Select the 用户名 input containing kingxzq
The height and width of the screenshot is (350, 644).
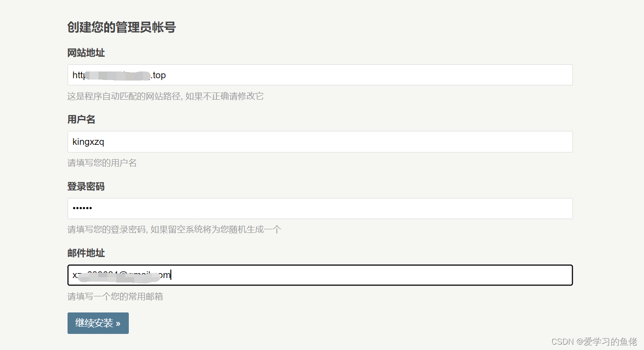point(320,142)
